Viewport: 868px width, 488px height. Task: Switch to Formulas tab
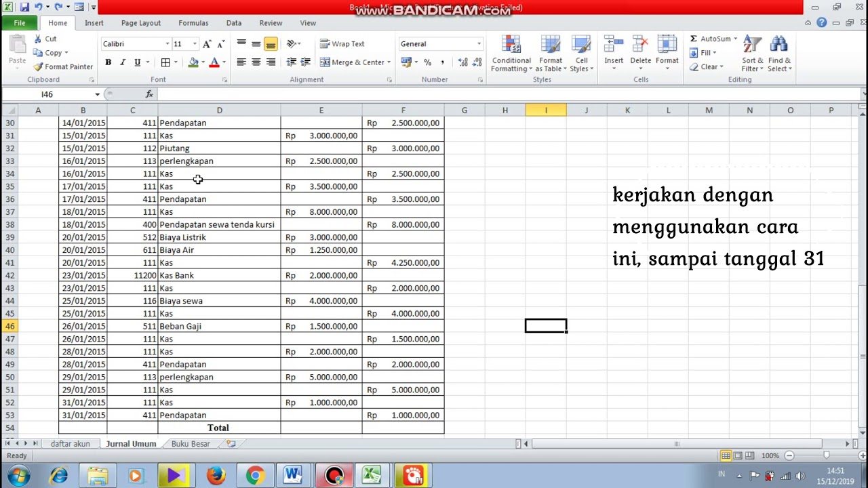coord(193,23)
